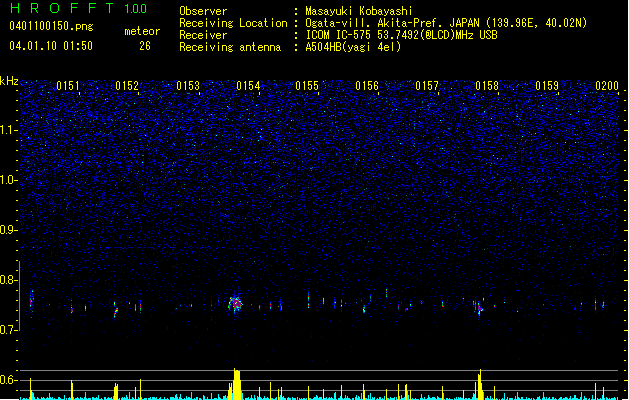Click the 0151 time marker

[x=68, y=86]
